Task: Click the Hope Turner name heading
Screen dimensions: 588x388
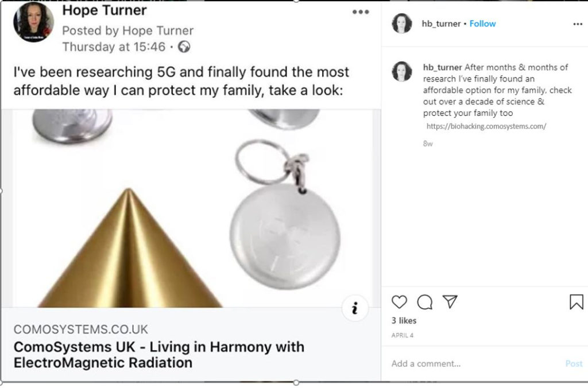Action: 105,10
